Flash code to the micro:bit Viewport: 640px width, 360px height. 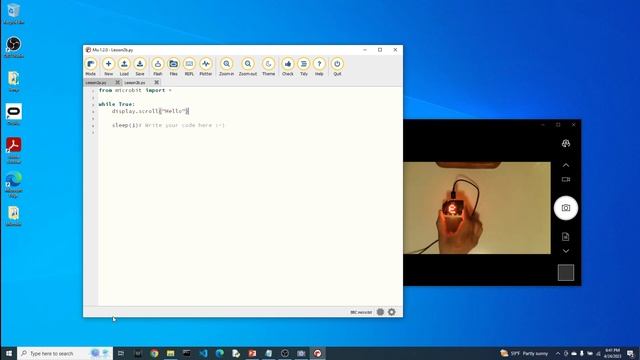tap(158, 67)
